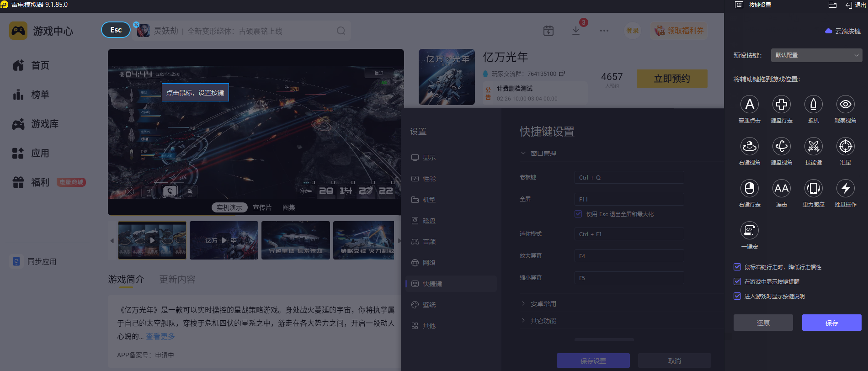Screen dimensions: 868x371
Task: Choose the 一键宏 macro icon
Action: (x=749, y=231)
